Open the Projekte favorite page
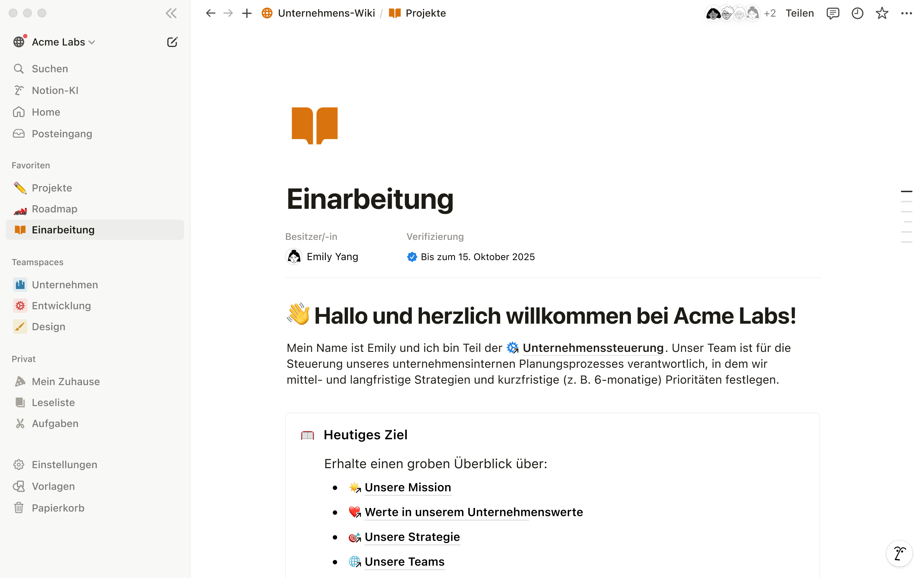 pyautogui.click(x=95, y=188)
